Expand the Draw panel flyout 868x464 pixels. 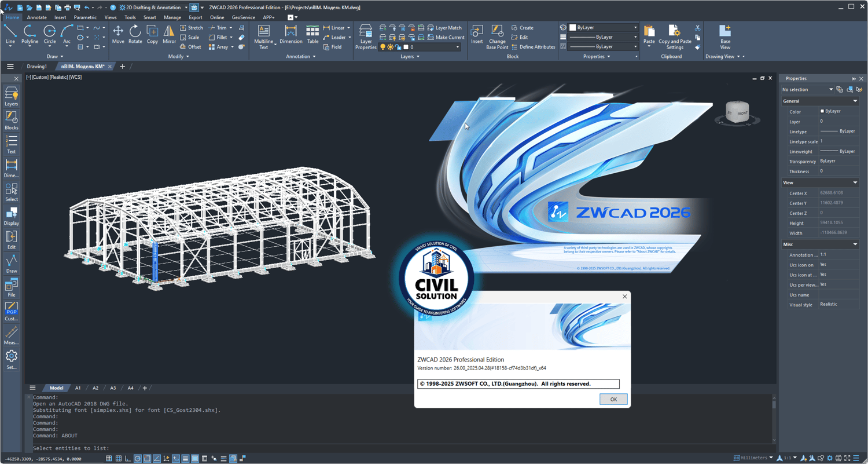click(56, 57)
